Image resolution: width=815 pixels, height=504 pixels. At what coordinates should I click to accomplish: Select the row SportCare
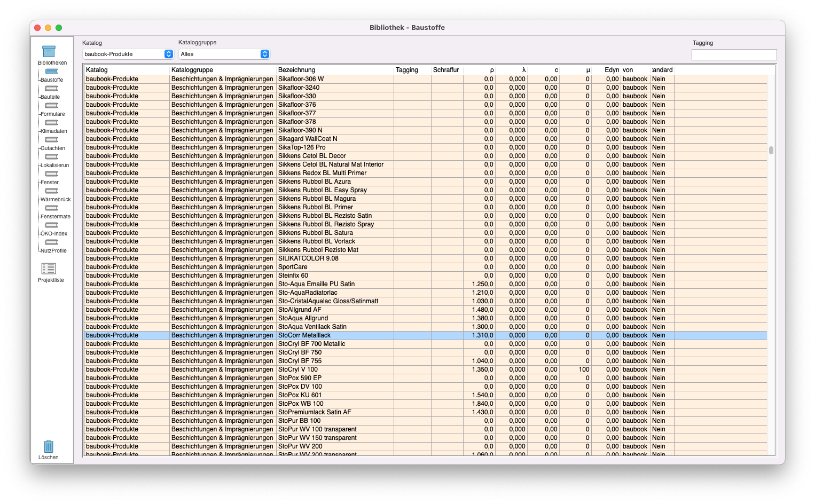pyautogui.click(x=426, y=267)
